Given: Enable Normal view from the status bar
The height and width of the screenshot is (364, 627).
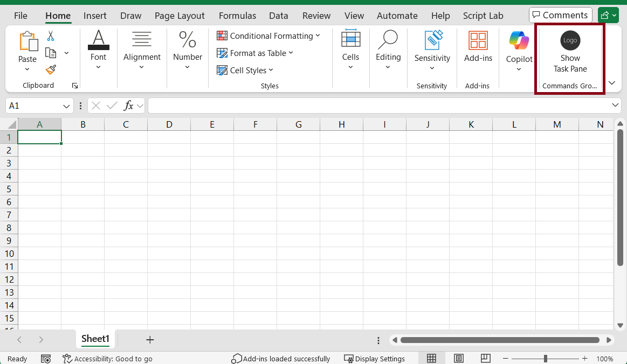Looking at the screenshot, I should [x=431, y=358].
